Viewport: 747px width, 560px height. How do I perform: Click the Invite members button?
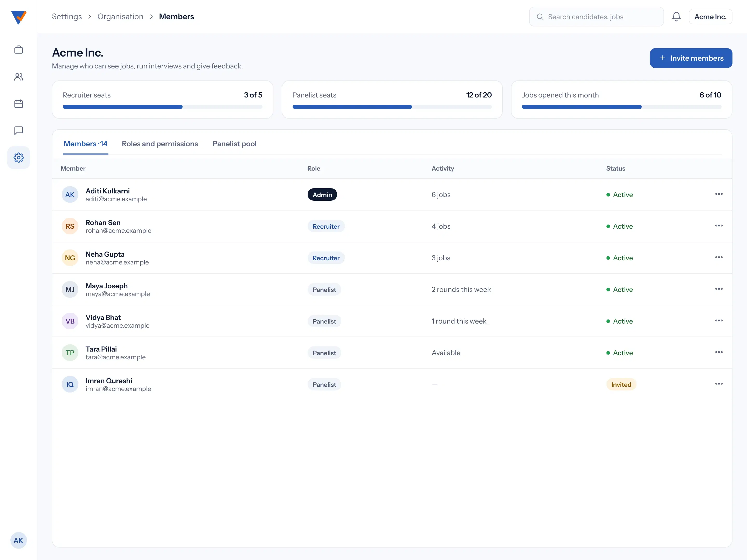coord(691,58)
